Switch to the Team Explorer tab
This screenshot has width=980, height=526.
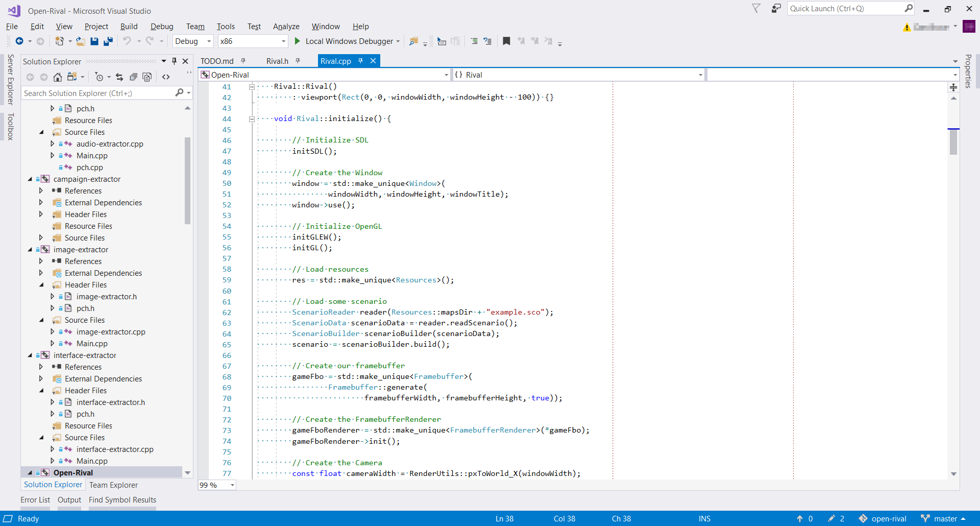[x=113, y=485]
